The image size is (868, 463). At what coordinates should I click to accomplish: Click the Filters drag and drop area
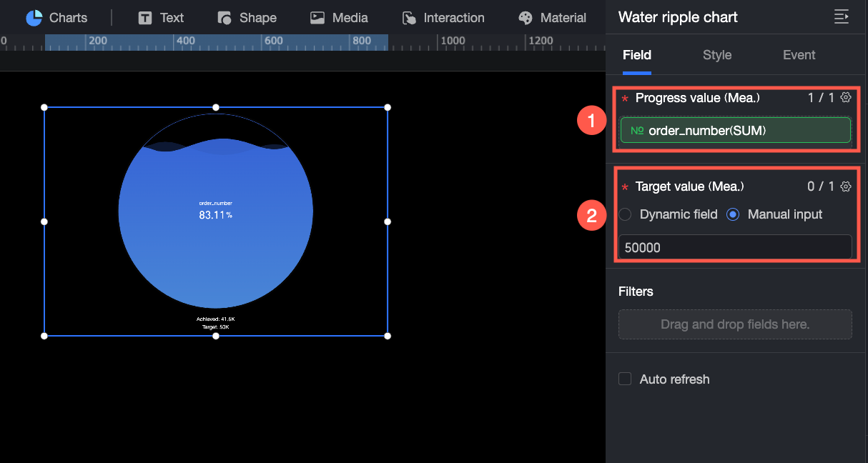(735, 324)
